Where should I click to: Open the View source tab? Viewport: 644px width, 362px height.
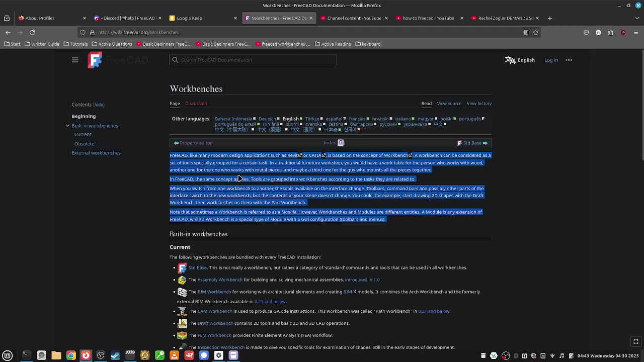coord(449,104)
